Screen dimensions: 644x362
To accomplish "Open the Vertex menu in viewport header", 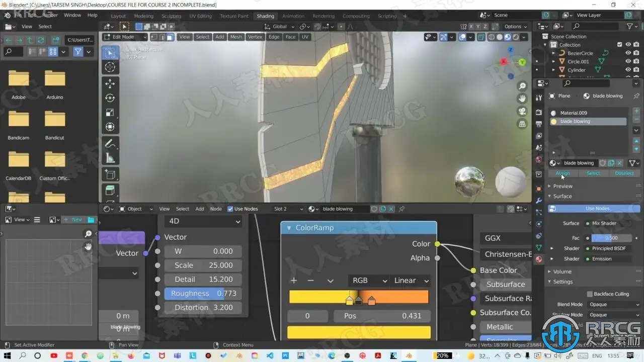I will [255, 37].
